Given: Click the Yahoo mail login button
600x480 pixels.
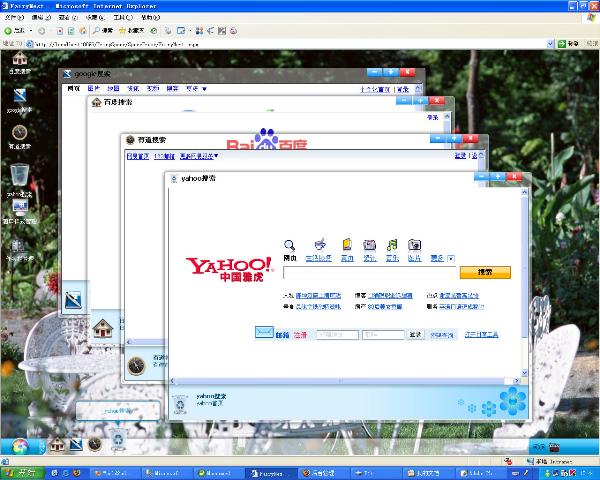Looking at the screenshot, I should click(415, 335).
